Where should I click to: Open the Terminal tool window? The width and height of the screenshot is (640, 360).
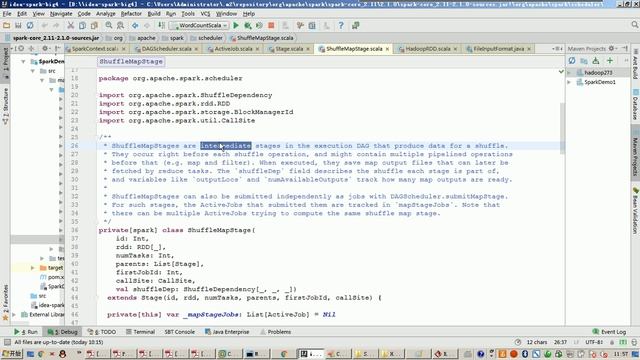coord(140,332)
